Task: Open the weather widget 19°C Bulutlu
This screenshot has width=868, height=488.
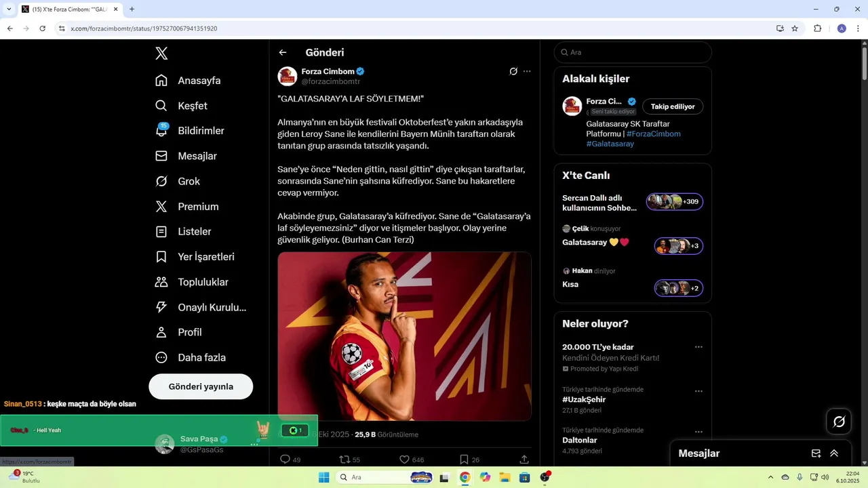Action: point(24,477)
